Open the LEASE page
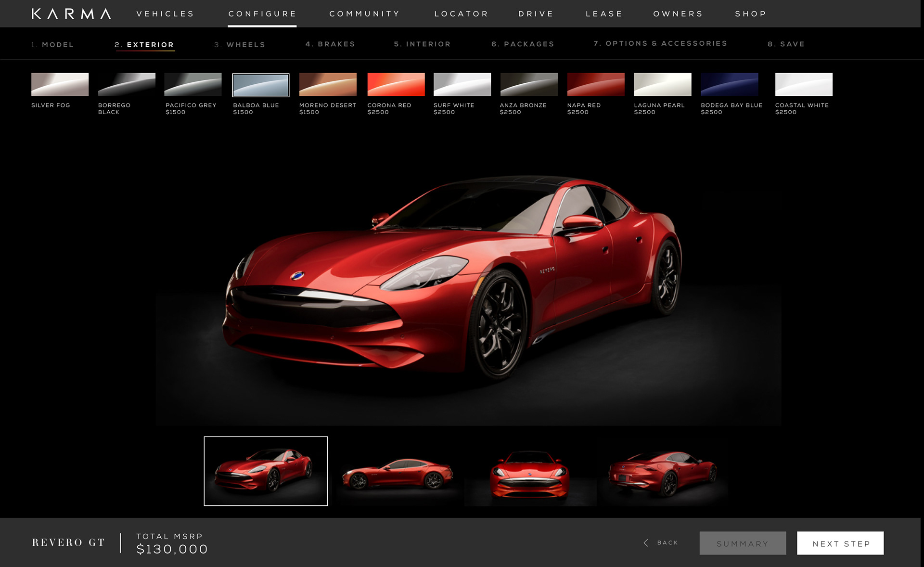Viewport: 924px width, 567px height. 604,14
